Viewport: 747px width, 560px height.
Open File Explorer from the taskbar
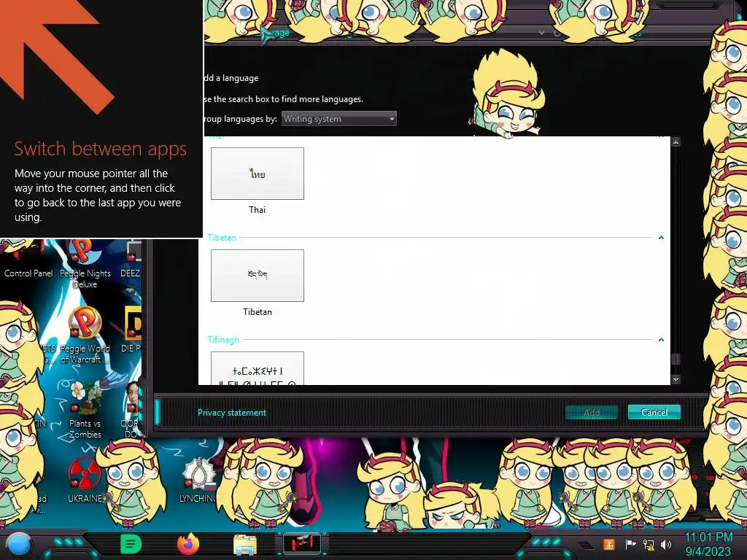click(x=245, y=545)
